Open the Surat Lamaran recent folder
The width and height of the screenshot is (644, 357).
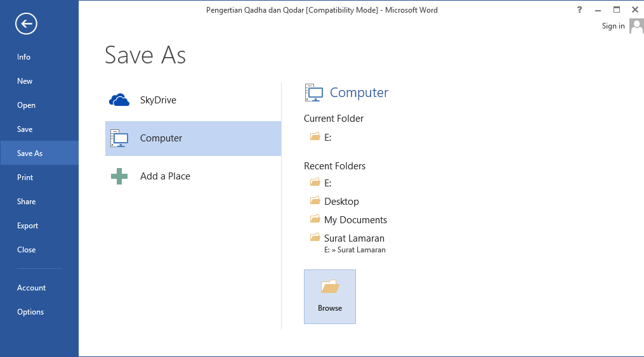coord(354,238)
